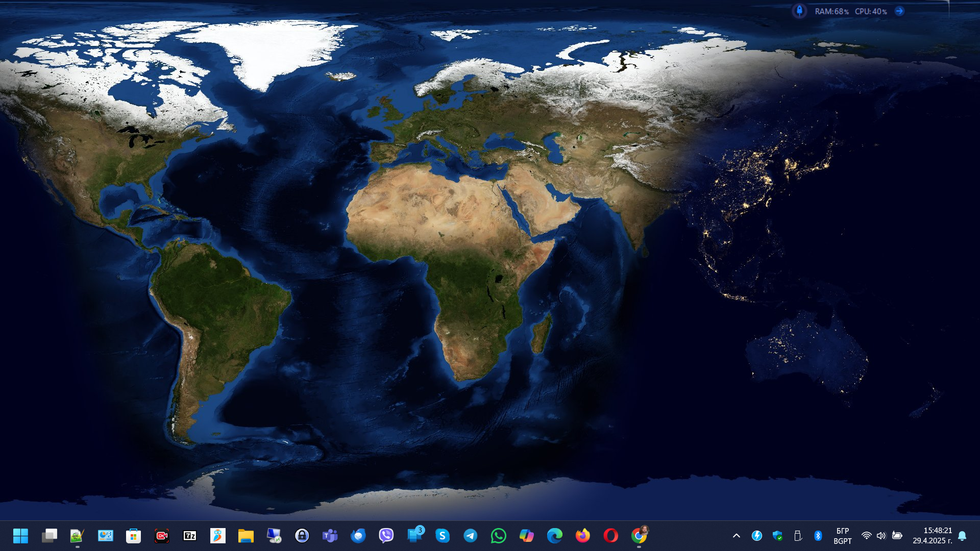Open File Explorer from the taskbar

click(246, 536)
